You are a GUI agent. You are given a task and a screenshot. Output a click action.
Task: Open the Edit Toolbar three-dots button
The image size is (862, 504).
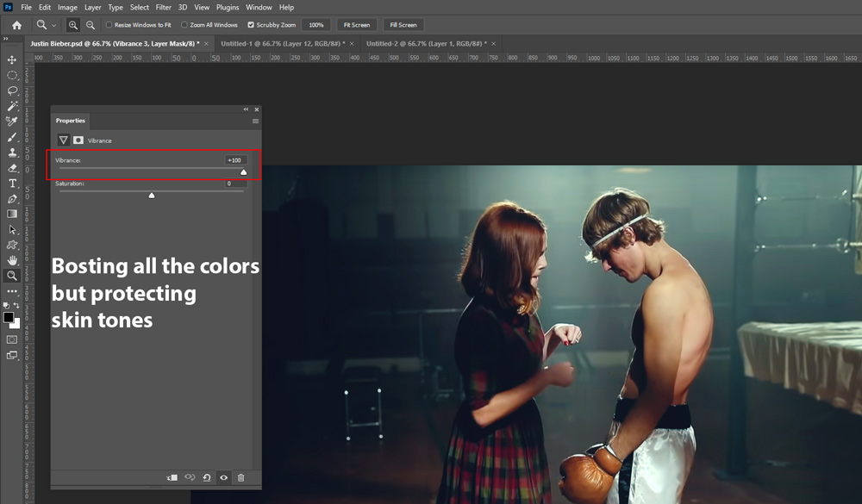tap(11, 291)
